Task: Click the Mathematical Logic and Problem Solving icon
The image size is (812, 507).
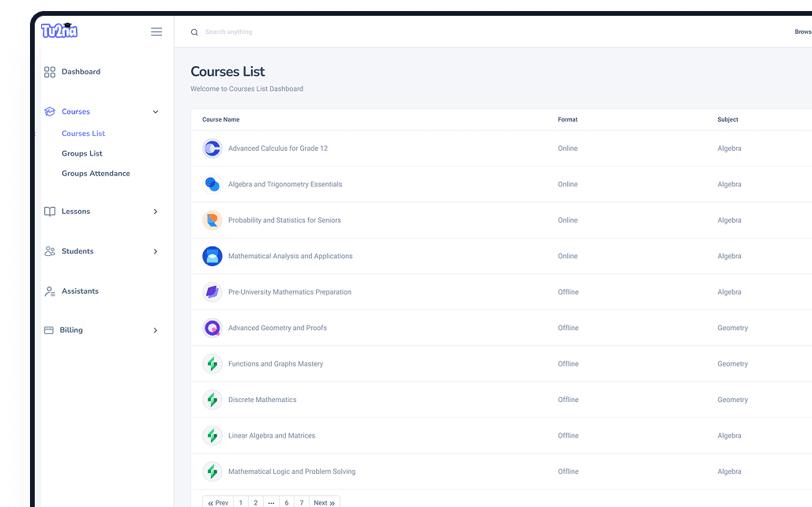Action: pyautogui.click(x=212, y=471)
